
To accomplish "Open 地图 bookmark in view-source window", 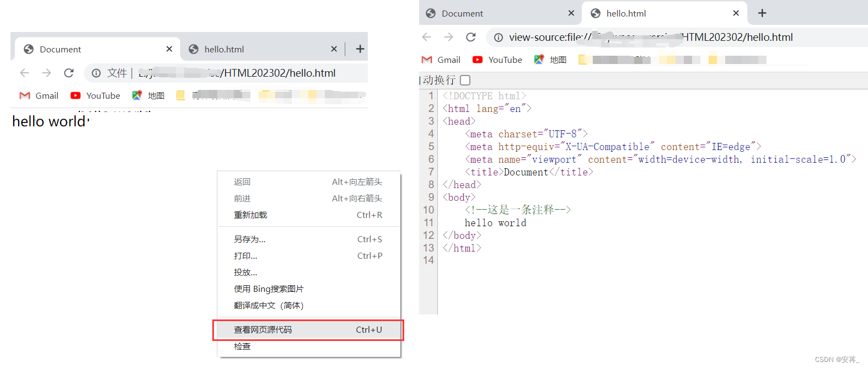I will coord(550,60).
